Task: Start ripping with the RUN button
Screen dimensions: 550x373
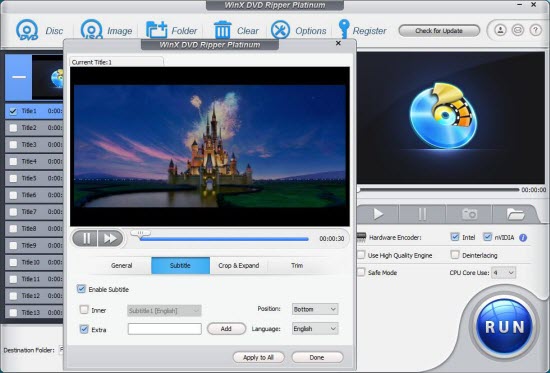Action: pyautogui.click(x=505, y=326)
